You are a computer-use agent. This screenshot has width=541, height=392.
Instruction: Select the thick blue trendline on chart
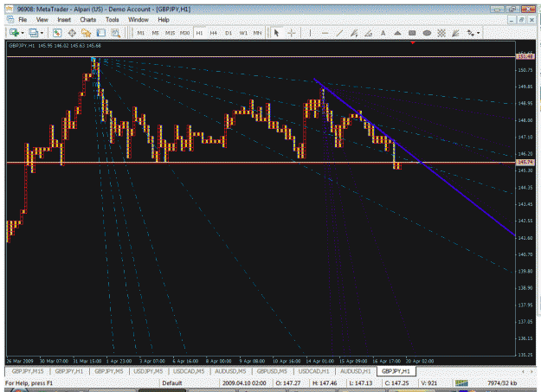(x=414, y=157)
